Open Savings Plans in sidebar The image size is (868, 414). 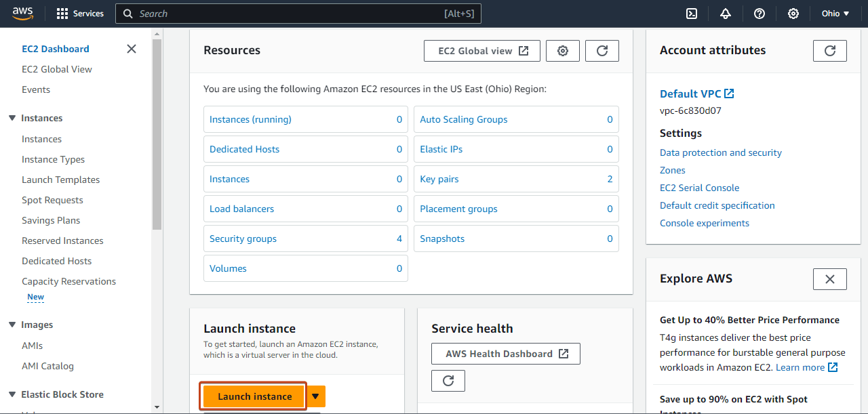pyautogui.click(x=51, y=220)
